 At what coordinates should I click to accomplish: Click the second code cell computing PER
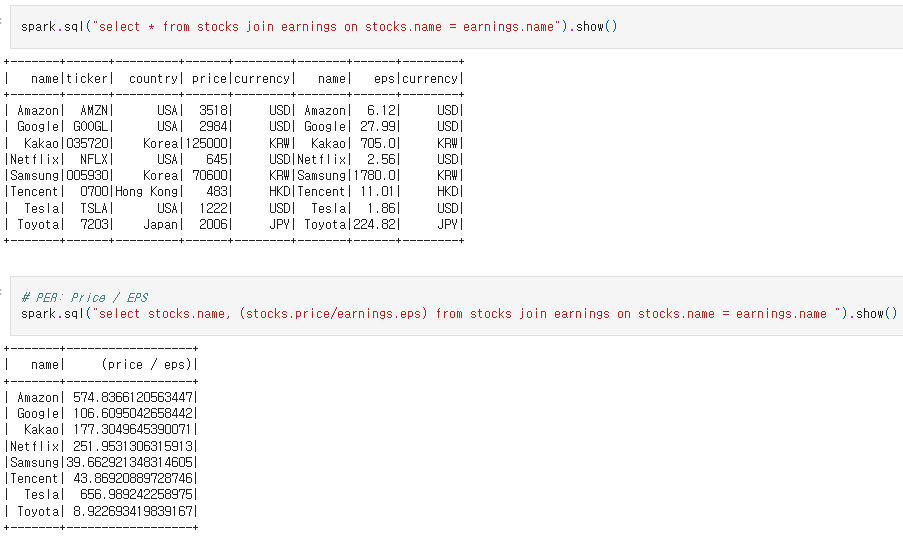coord(457,306)
